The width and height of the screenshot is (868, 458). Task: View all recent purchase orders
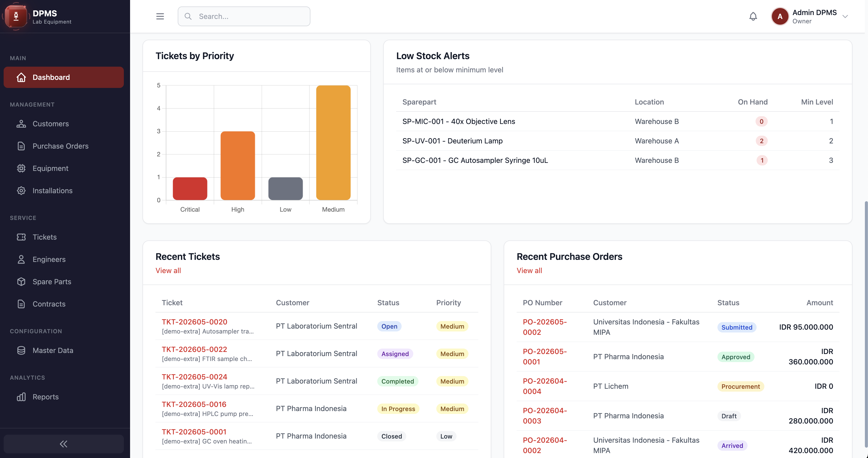[529, 270]
